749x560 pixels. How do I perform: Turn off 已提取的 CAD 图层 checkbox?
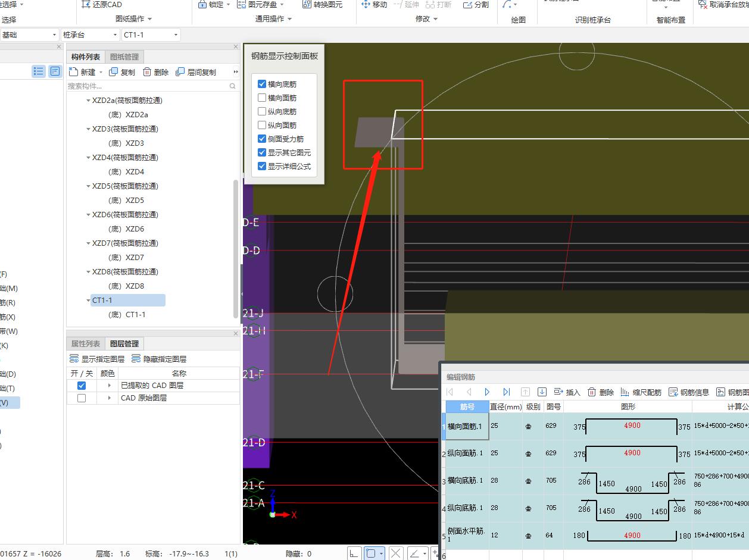coord(82,386)
